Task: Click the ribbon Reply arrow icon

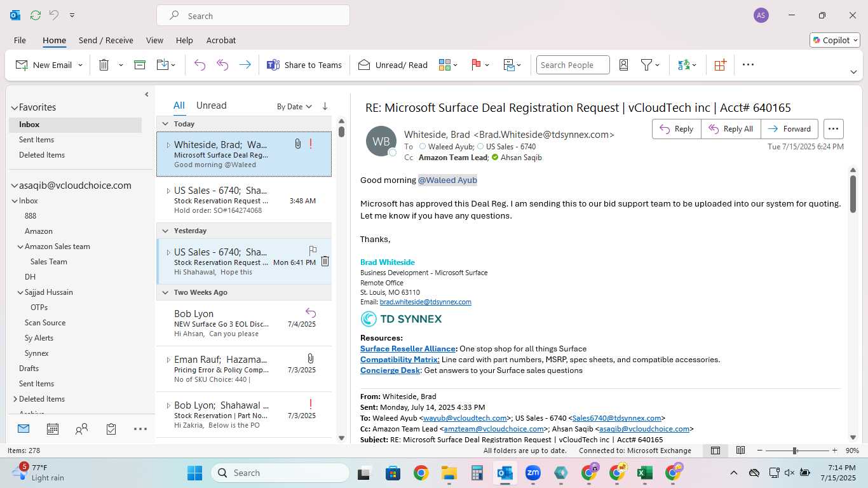Action: (200, 65)
